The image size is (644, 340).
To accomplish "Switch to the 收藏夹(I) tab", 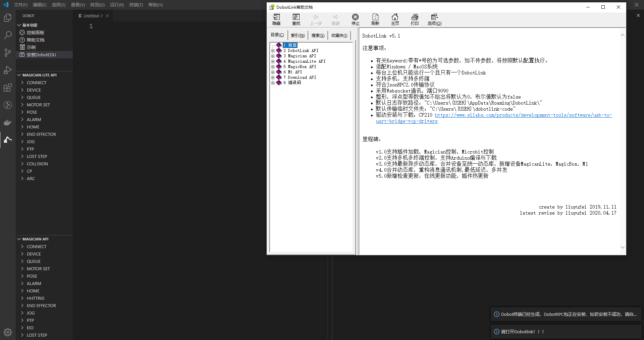I will point(339,35).
